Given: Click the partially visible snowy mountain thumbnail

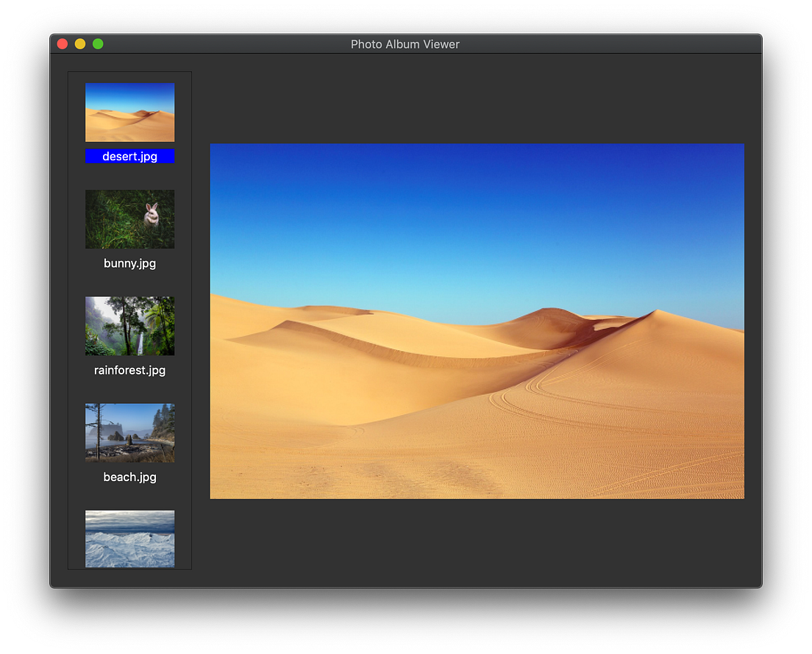Looking at the screenshot, I should pos(129,539).
